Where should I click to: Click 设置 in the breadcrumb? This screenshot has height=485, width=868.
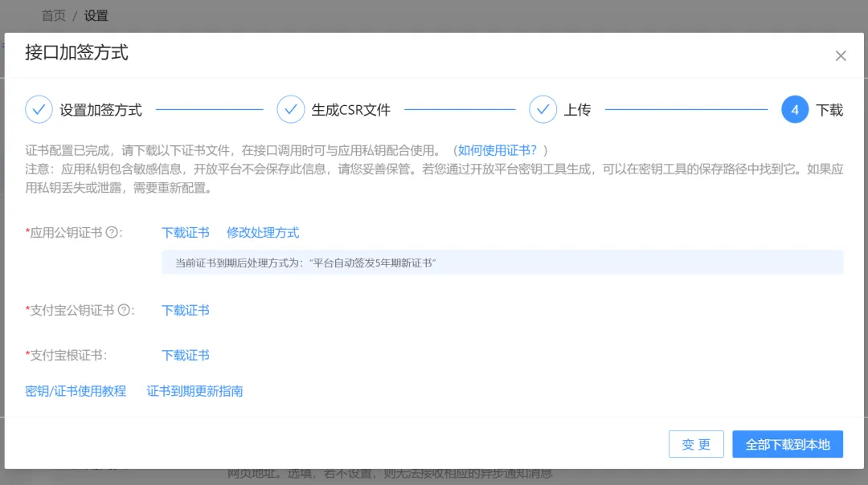(x=96, y=15)
